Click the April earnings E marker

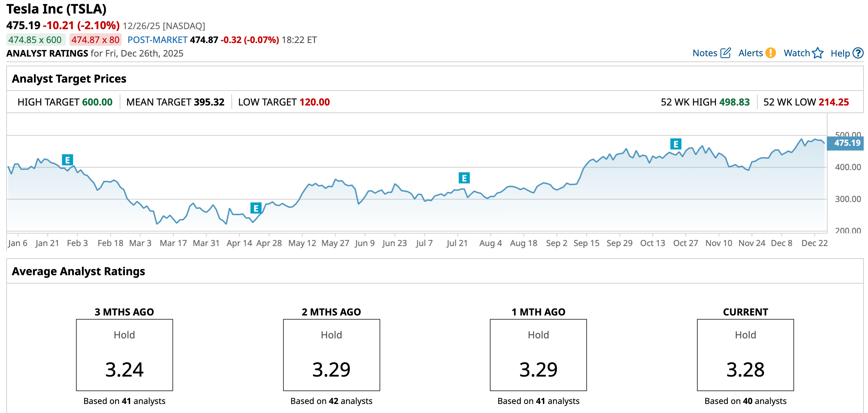pyautogui.click(x=256, y=208)
